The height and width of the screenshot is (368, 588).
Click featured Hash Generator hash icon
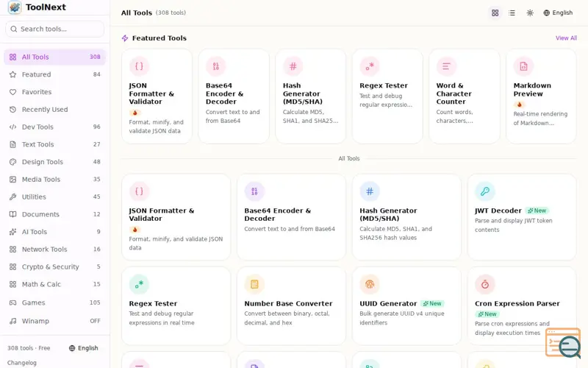293,66
